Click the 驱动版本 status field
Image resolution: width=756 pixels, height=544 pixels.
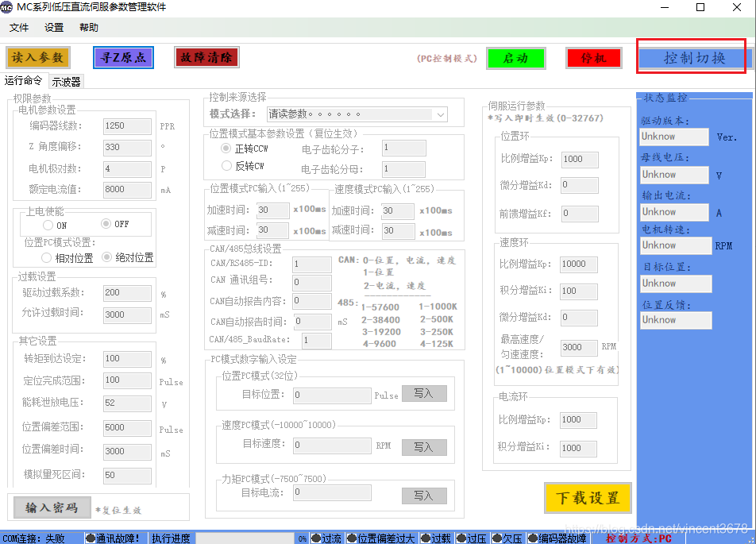coord(674,137)
